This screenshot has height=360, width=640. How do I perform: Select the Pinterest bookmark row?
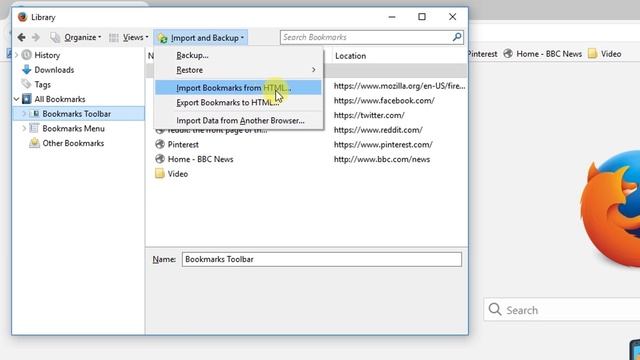click(306, 144)
